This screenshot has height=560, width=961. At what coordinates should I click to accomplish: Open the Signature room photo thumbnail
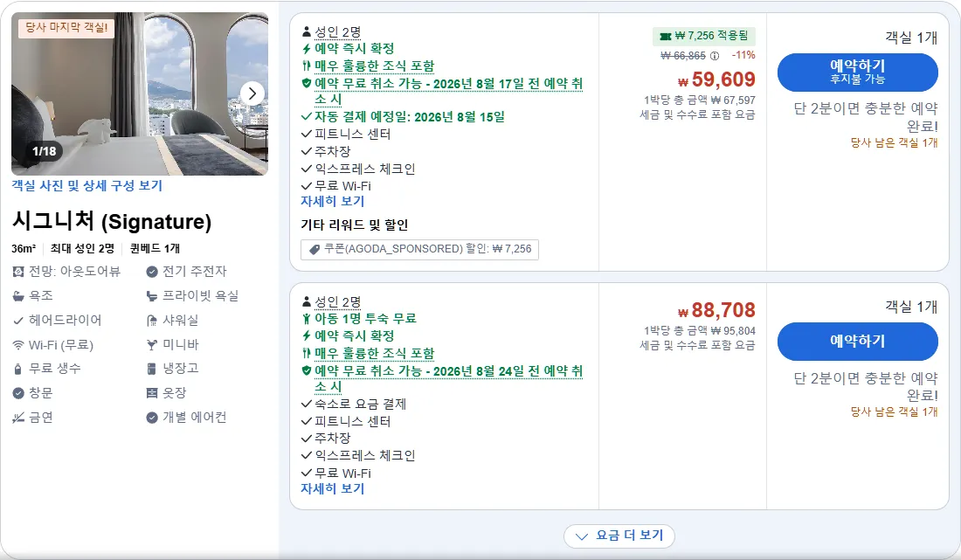(x=140, y=93)
